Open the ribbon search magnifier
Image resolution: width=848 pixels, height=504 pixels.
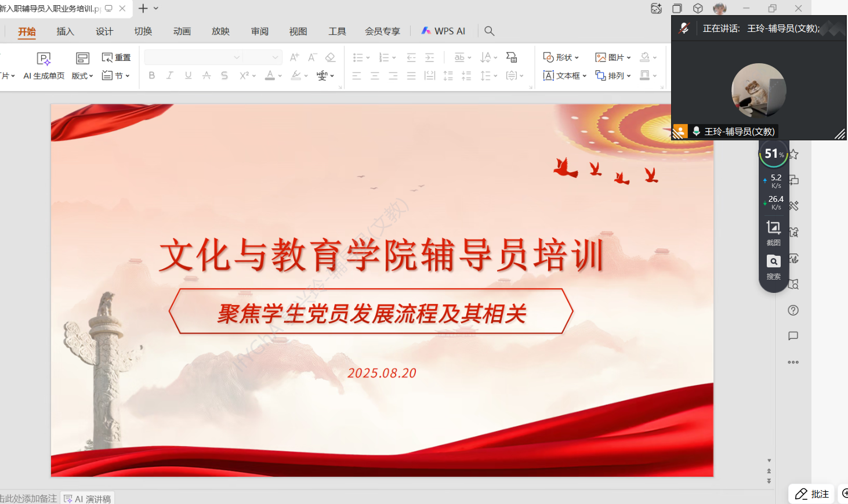coord(489,31)
